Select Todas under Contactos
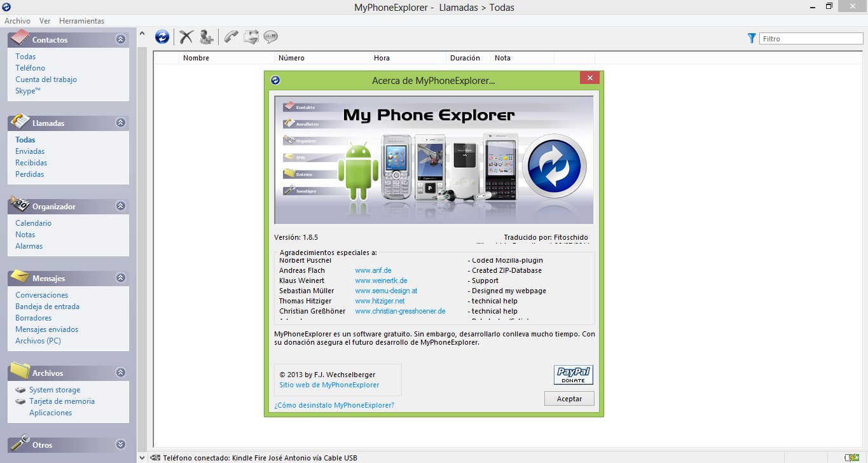 tap(25, 57)
